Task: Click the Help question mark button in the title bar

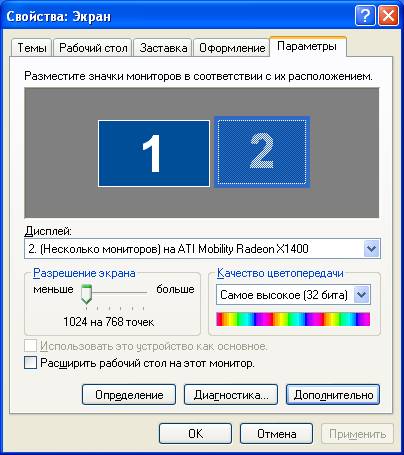Action: click(365, 15)
